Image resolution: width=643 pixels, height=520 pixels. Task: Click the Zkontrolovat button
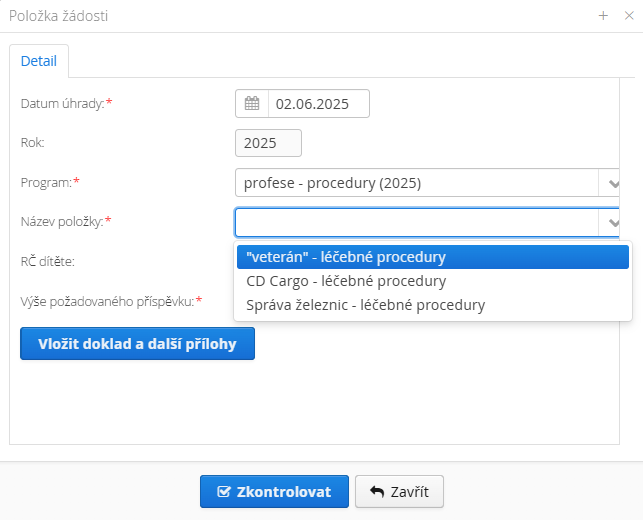[274, 491]
